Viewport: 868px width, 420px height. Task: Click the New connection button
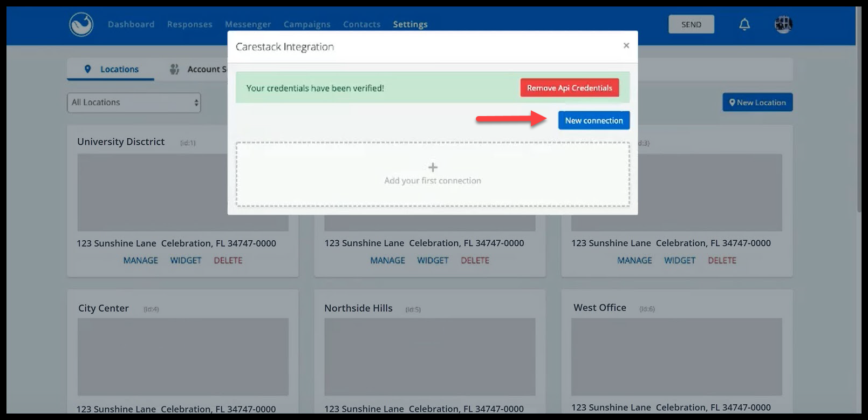tap(594, 120)
